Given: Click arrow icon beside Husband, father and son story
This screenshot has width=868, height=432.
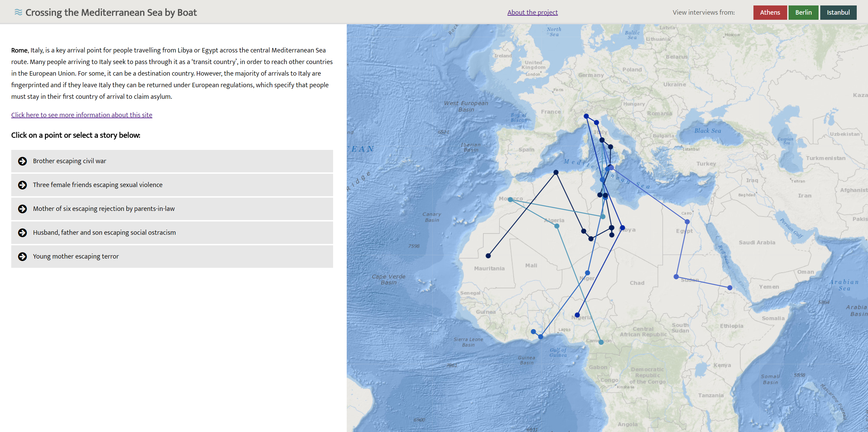Looking at the screenshot, I should pos(23,233).
